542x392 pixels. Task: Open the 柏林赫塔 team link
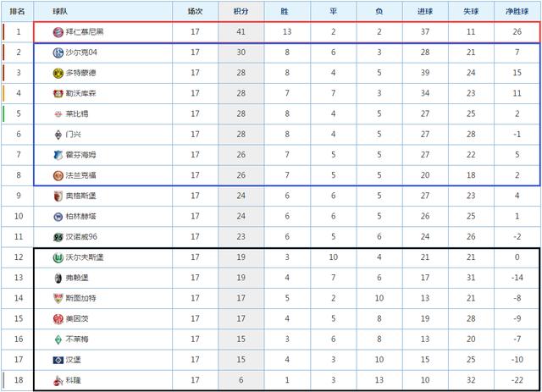81,217
